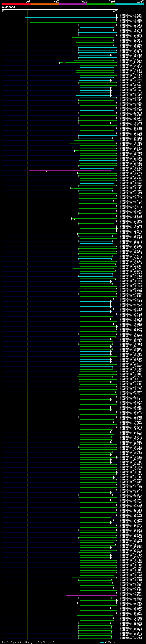This screenshot has height=644, width=146.
Task: Open hit UniRef100_C7LV12
Action: pos(131,65)
